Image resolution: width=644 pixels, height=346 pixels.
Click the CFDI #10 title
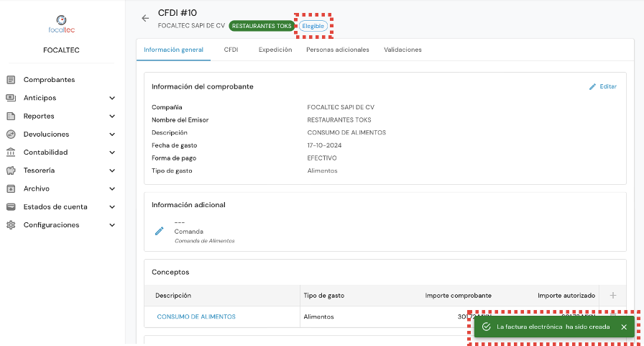point(178,13)
